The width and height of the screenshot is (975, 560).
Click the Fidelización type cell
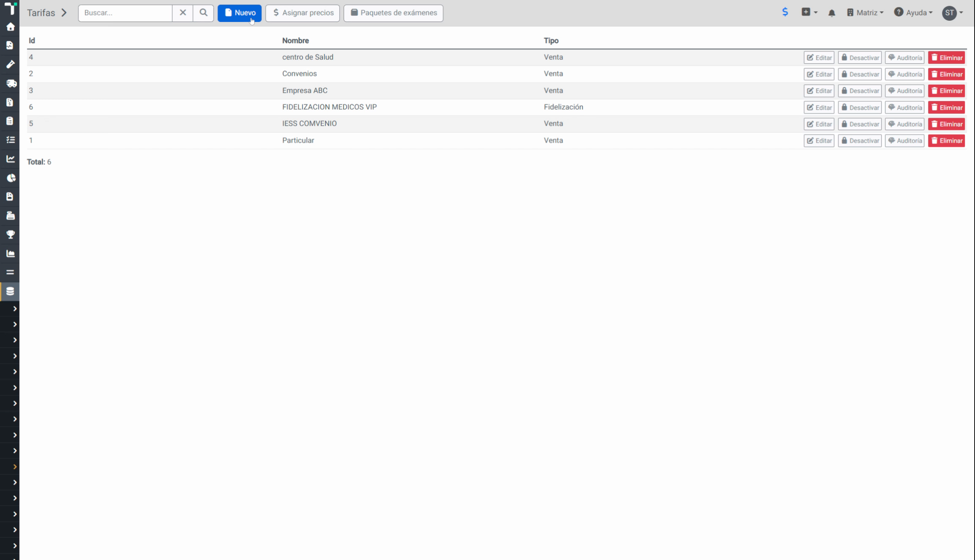tap(563, 107)
